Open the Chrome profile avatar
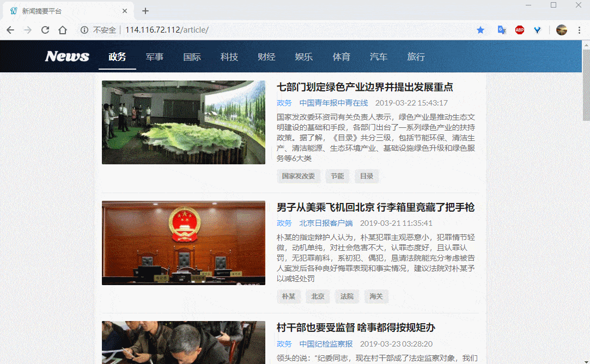Viewport: 590px width, 364px height. pos(562,30)
